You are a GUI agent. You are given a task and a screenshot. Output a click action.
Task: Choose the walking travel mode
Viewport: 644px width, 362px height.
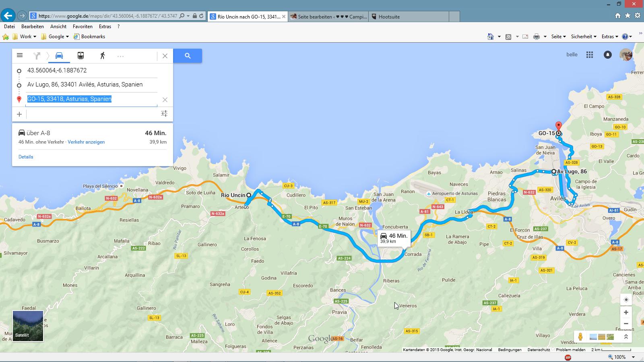point(102,56)
